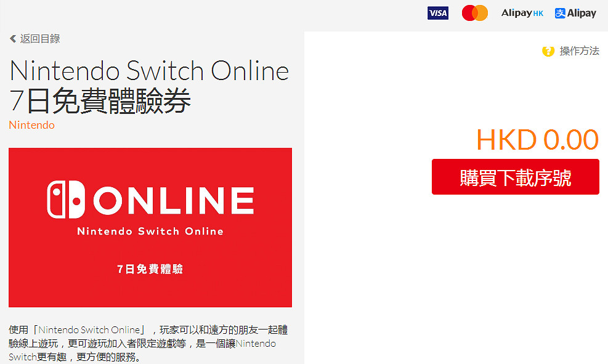
Task: Click the white ONLINE wordmark in banner
Action: (x=174, y=200)
